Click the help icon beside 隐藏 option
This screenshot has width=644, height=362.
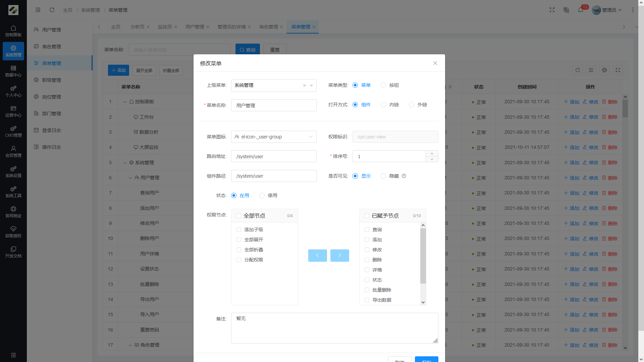(404, 176)
